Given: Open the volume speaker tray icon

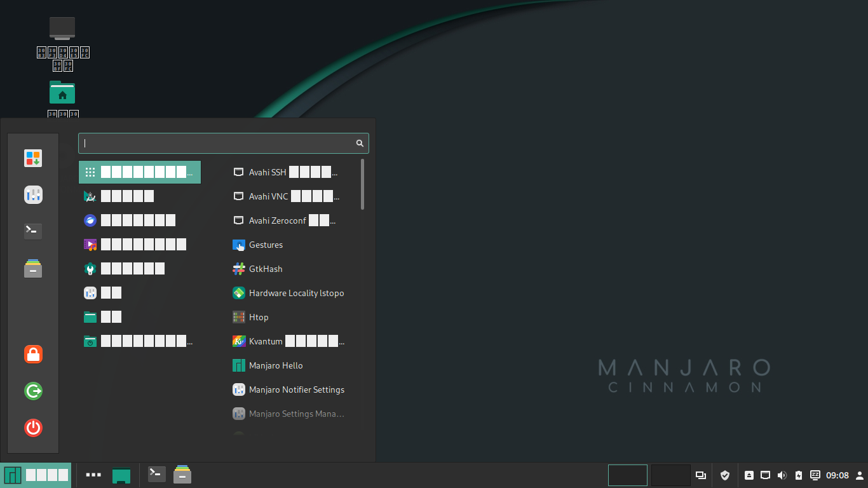Looking at the screenshot, I should 782,475.
